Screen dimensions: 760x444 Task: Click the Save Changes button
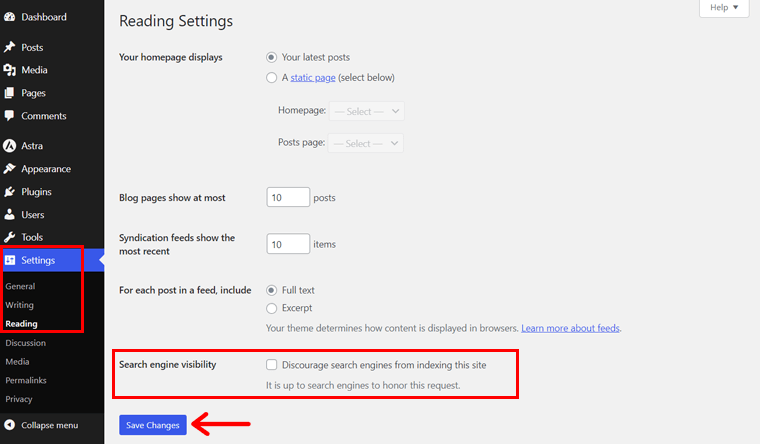[x=153, y=425]
